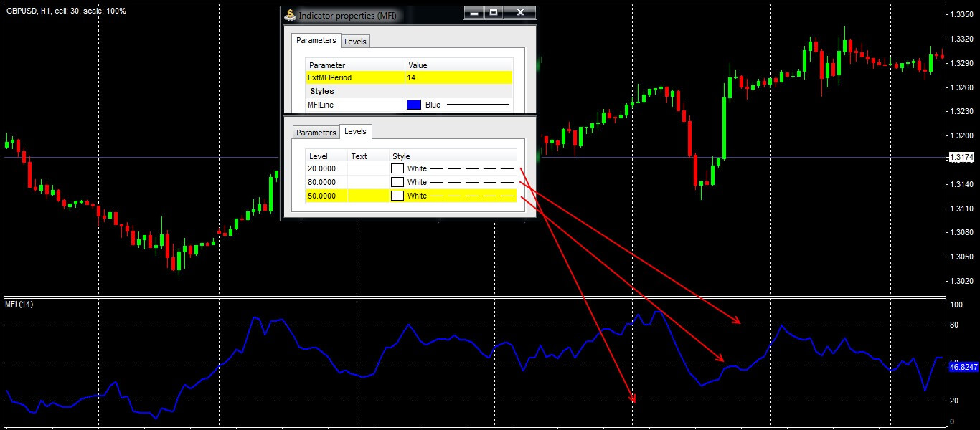Open the white color swatch for the 80.0000 level
This screenshot has width=980, height=430.
tap(397, 182)
